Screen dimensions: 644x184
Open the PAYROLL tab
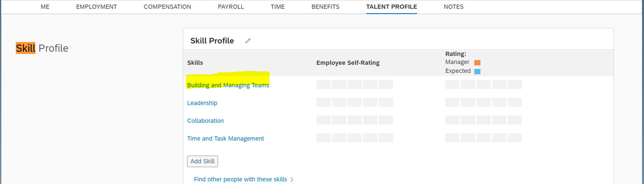[x=231, y=7]
